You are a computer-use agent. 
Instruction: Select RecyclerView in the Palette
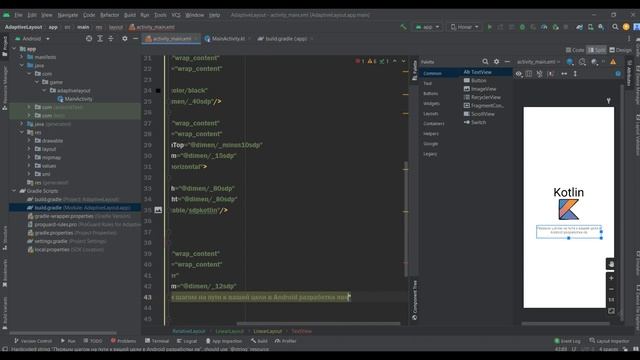click(x=482, y=97)
